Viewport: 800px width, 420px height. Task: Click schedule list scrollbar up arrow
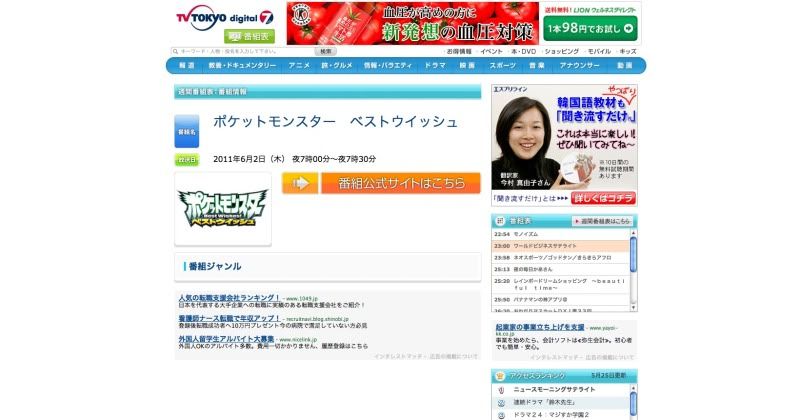634,232
